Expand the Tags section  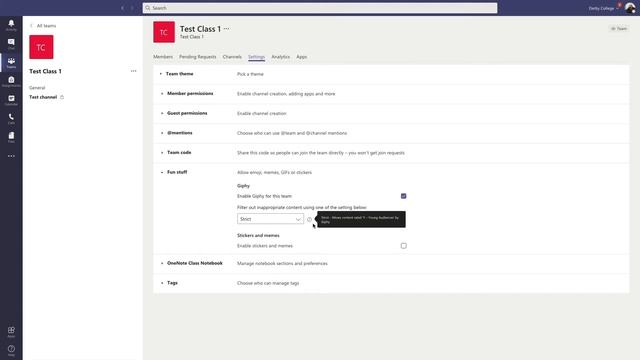coord(162,283)
